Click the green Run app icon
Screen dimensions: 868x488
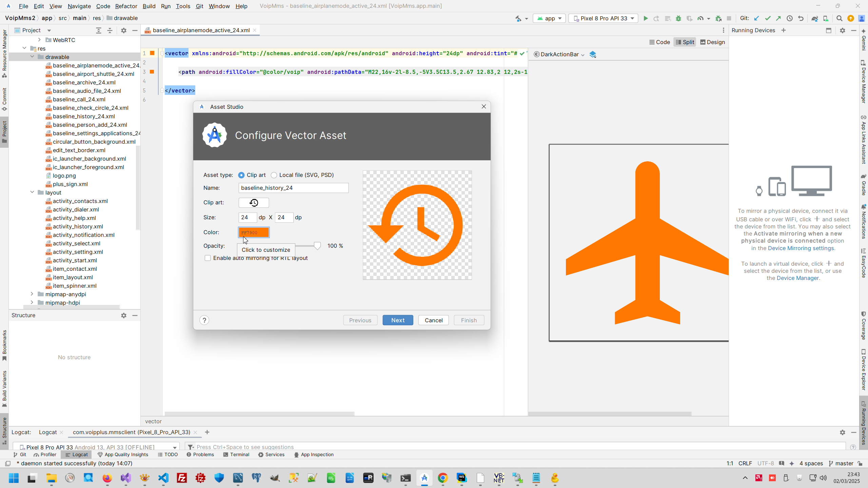tap(646, 18)
